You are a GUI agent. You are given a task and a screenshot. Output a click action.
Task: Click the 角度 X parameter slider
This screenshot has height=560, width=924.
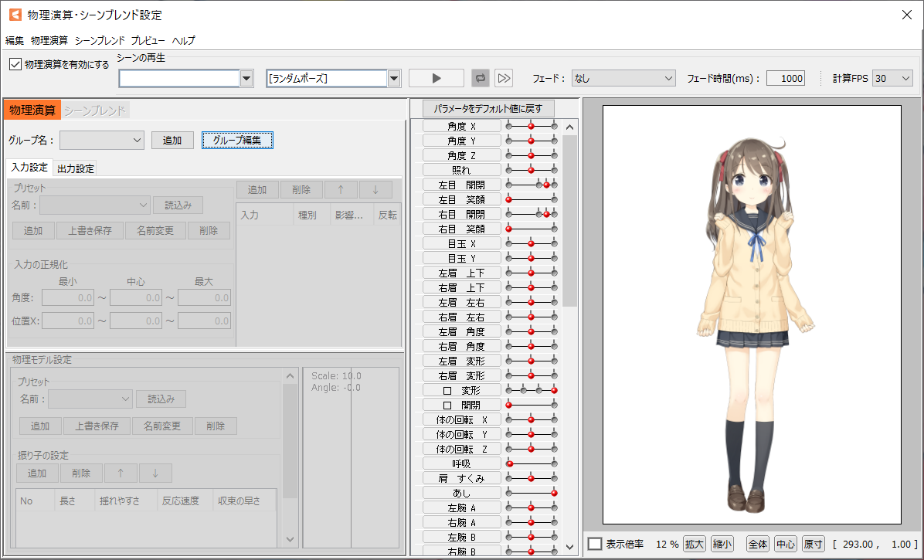pos(532,126)
